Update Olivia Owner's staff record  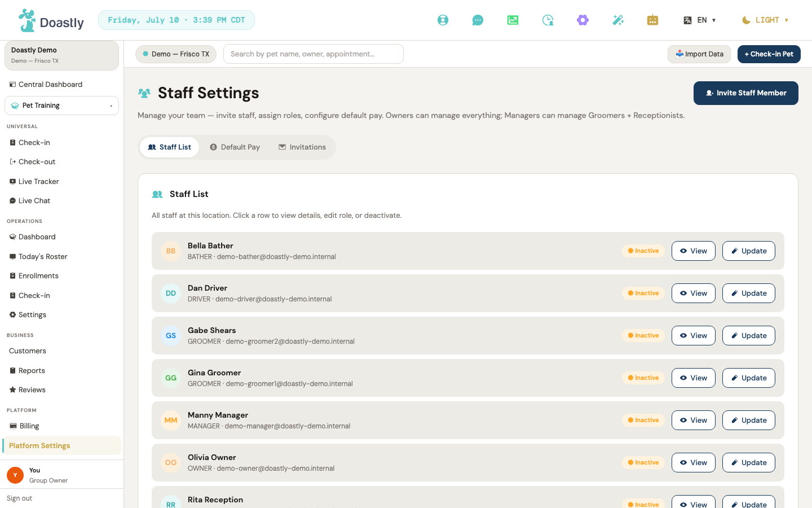[x=749, y=463]
